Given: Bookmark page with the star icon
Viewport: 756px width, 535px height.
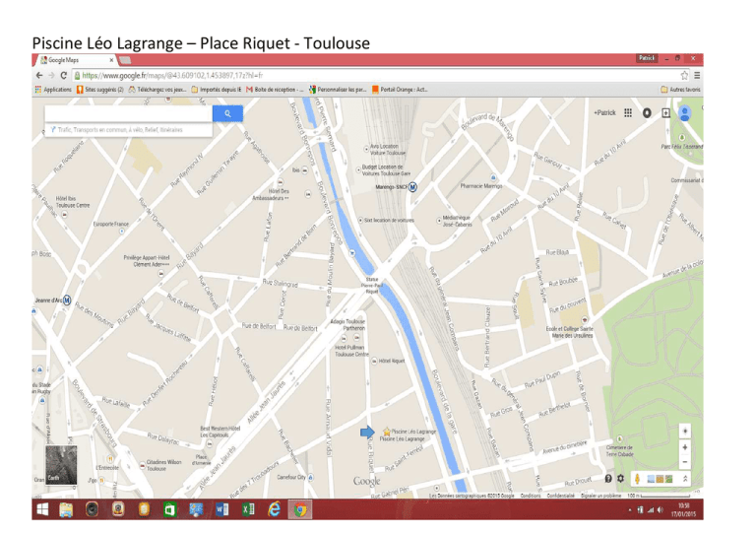Looking at the screenshot, I should tap(683, 74).
